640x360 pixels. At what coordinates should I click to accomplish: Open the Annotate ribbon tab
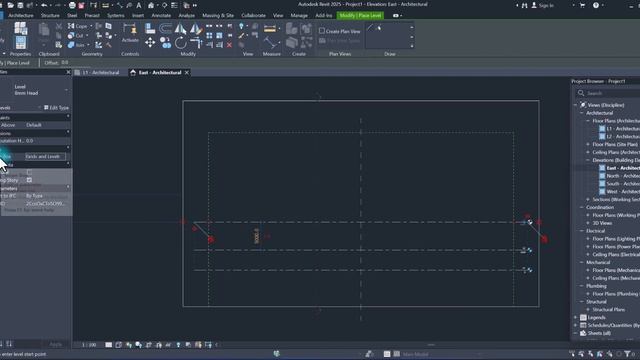(161, 16)
